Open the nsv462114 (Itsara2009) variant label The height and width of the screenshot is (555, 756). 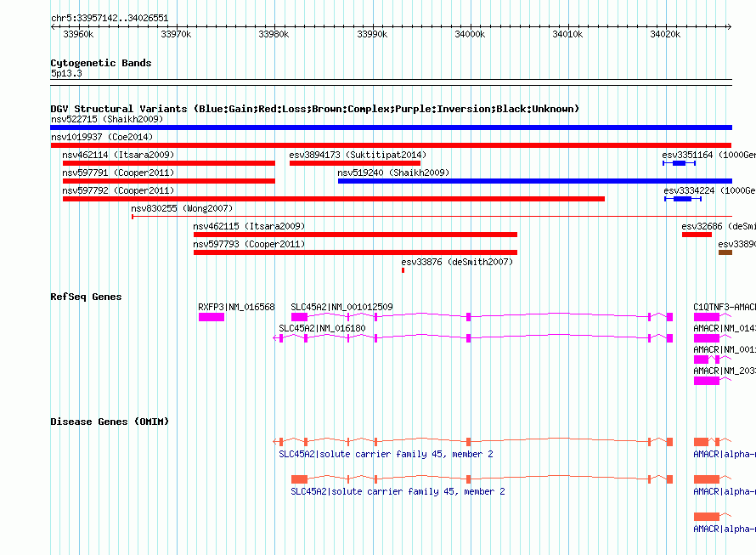pos(118,155)
